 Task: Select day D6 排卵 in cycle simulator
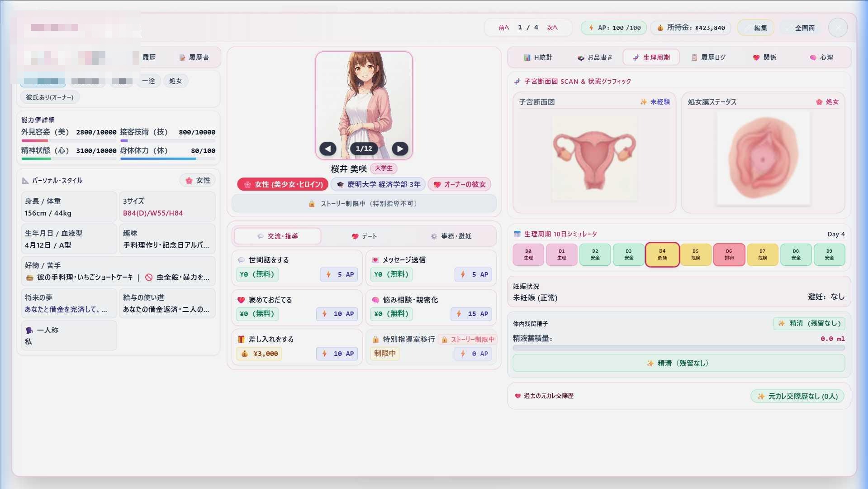[x=729, y=254]
